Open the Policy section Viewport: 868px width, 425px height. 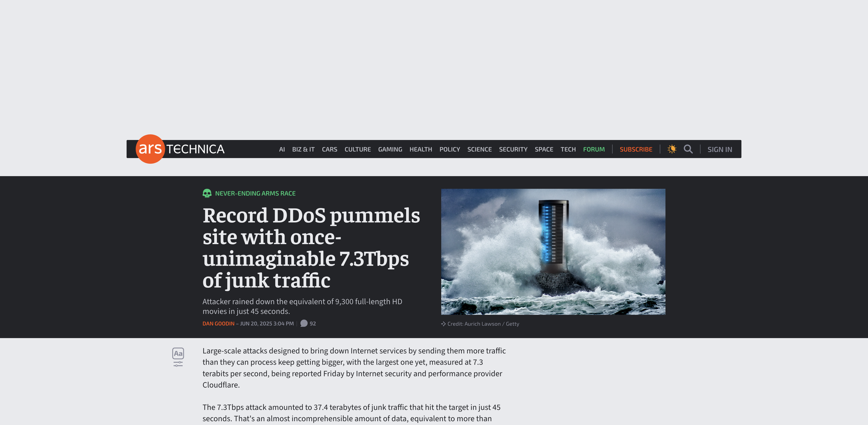coord(450,149)
